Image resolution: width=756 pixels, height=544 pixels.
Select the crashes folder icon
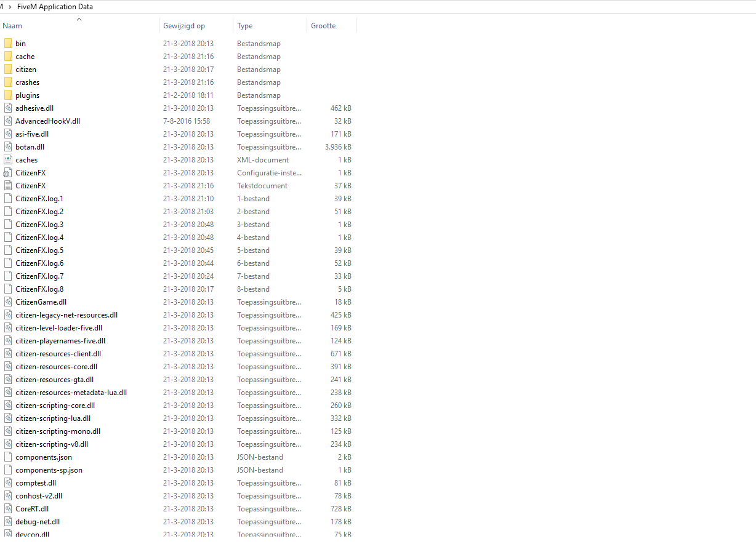(8, 82)
